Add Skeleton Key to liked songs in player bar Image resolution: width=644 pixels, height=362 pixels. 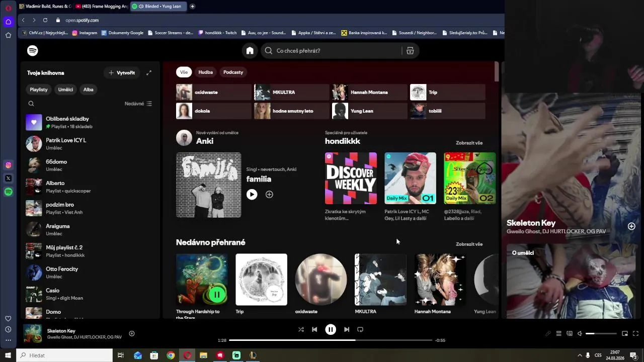132,333
